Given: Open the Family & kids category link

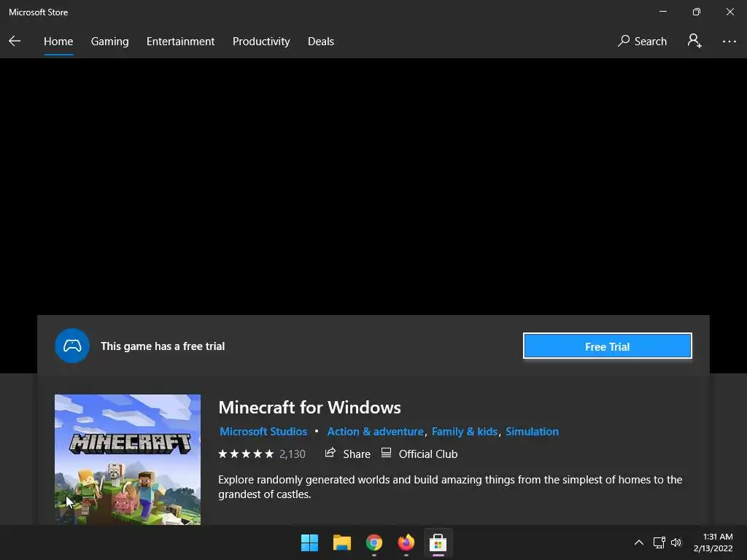Looking at the screenshot, I should click(465, 432).
